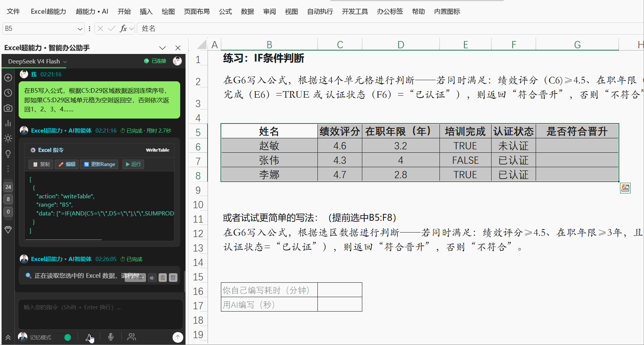This screenshot has height=345, width=644.
Task: Toggle the 记忆模式 memory mode switch
Action: click(65, 337)
